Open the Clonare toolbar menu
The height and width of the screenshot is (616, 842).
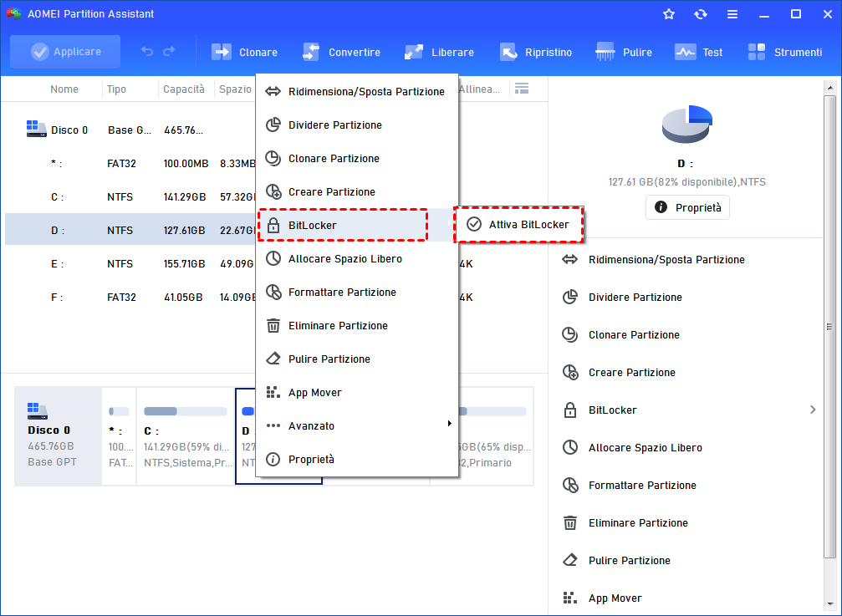pos(245,52)
